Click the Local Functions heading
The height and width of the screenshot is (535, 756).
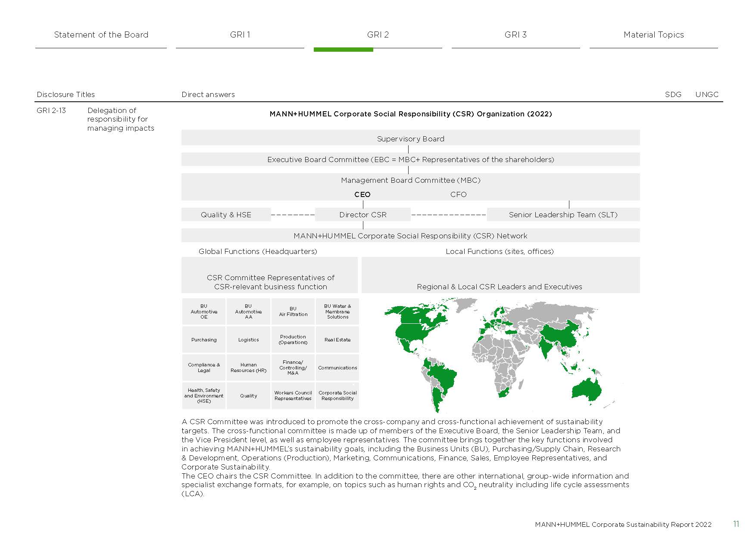pos(500,251)
